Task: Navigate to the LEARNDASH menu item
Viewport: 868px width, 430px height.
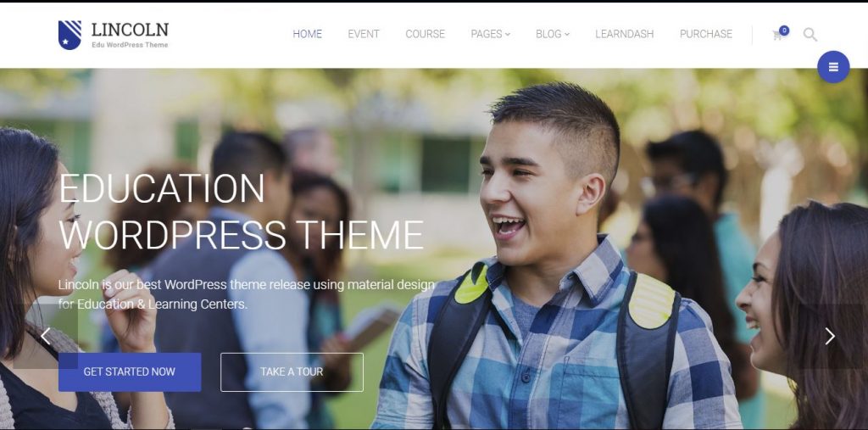Action: [625, 34]
